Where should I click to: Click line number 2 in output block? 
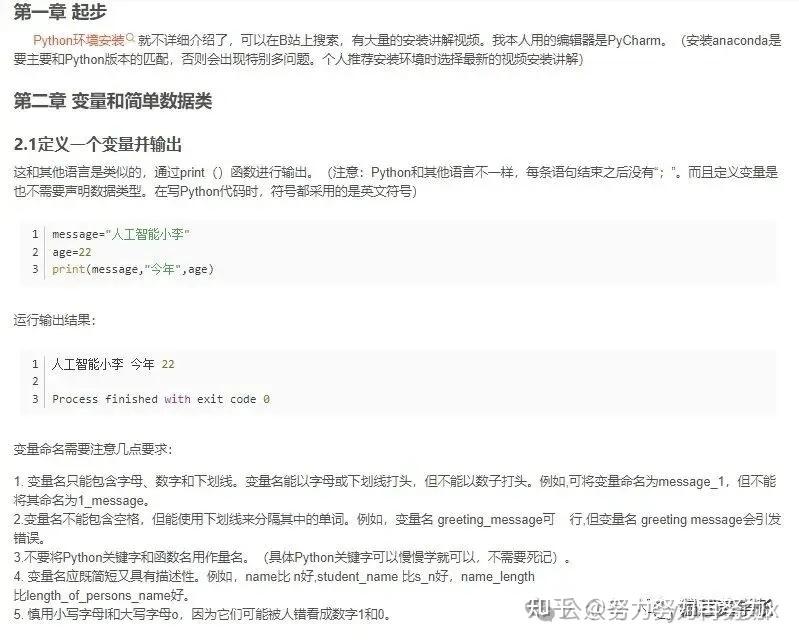[35, 382]
